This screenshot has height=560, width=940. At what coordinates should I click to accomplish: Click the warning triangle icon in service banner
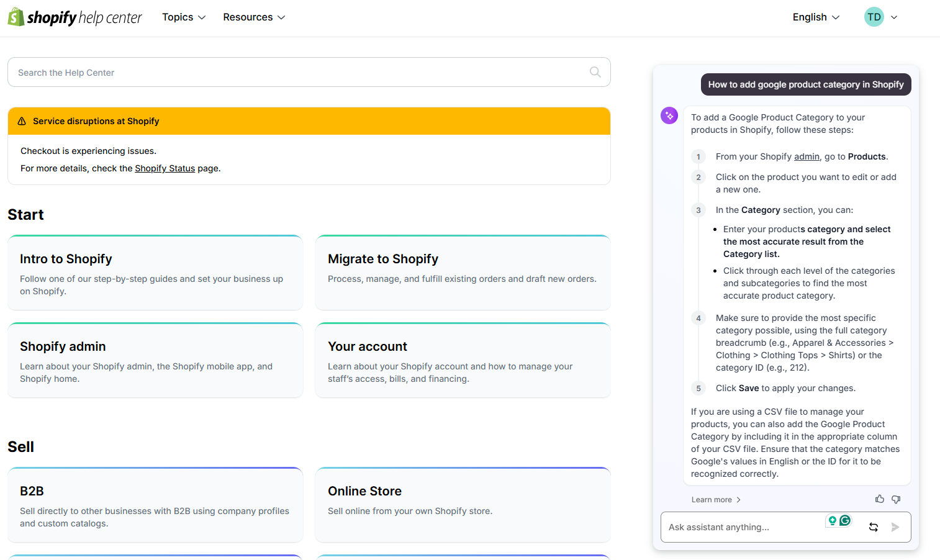click(x=22, y=121)
